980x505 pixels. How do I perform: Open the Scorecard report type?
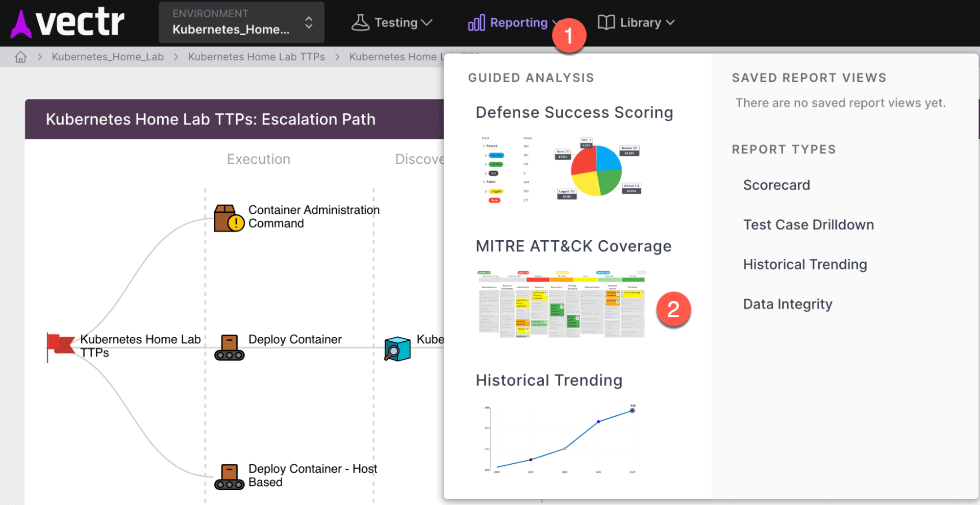[x=777, y=185]
